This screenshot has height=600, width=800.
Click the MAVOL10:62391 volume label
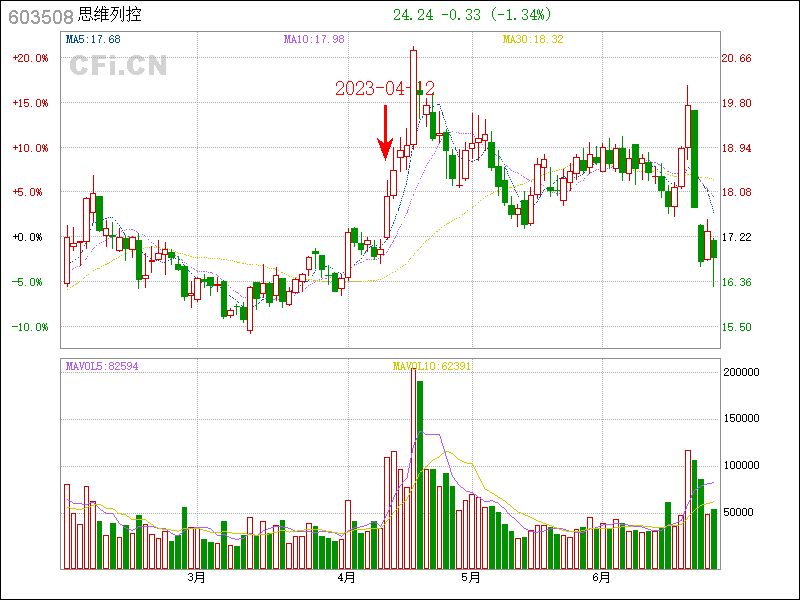(432, 367)
